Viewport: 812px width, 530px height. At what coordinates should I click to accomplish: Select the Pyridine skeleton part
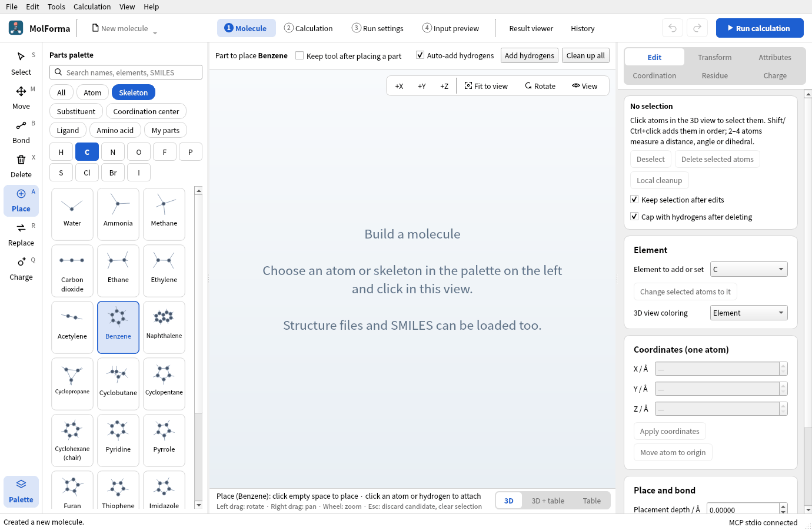[x=118, y=440]
